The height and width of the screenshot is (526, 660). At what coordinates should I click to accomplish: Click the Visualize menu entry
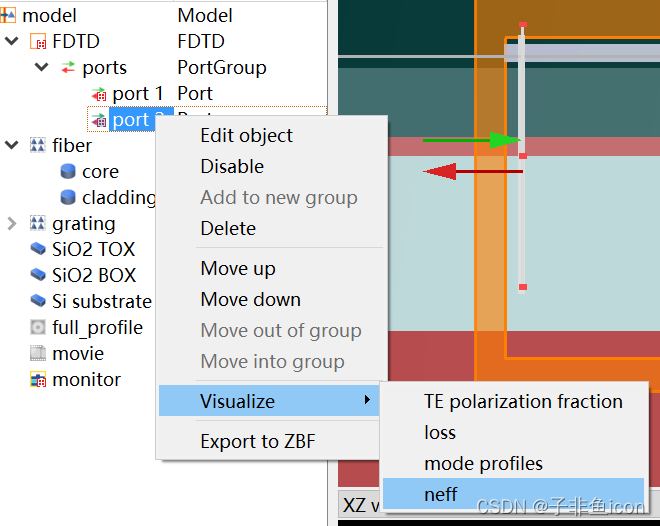pos(269,401)
